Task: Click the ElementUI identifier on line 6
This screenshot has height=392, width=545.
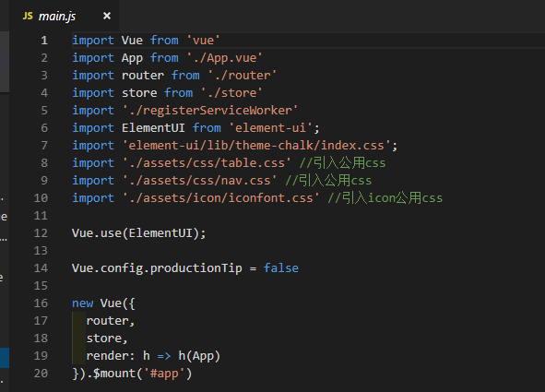Action: (153, 128)
